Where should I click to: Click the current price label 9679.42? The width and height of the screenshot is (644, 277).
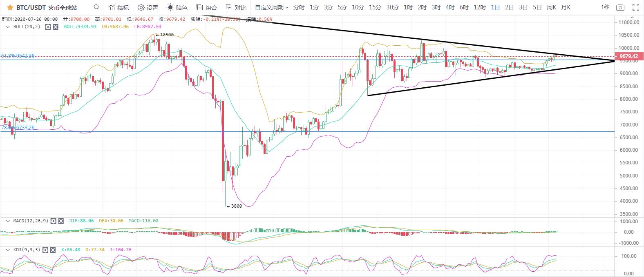click(628, 56)
